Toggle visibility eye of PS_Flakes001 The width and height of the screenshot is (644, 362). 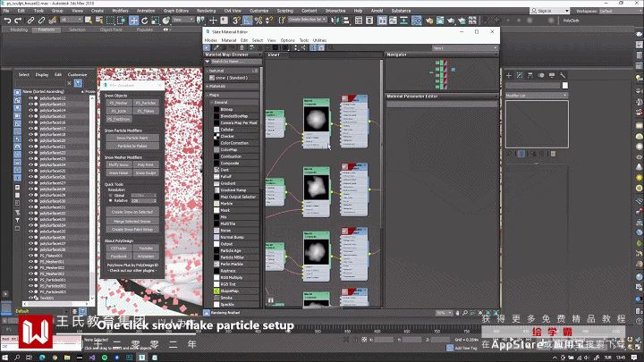coord(30,256)
